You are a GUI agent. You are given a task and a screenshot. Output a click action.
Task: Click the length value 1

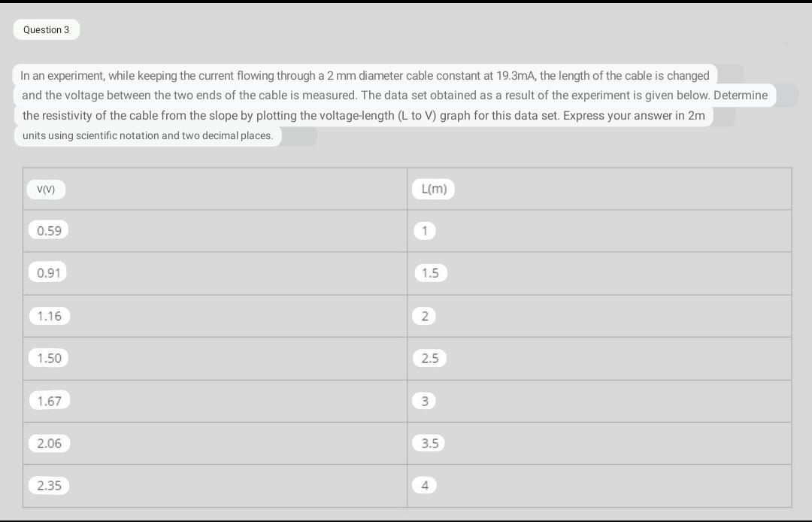425,230
